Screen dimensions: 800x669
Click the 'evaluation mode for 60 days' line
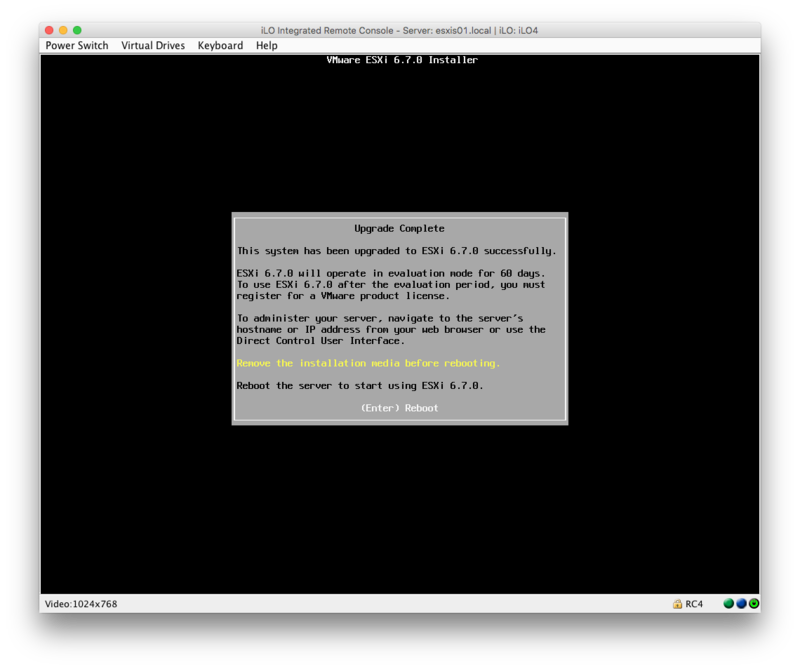pyautogui.click(x=391, y=274)
